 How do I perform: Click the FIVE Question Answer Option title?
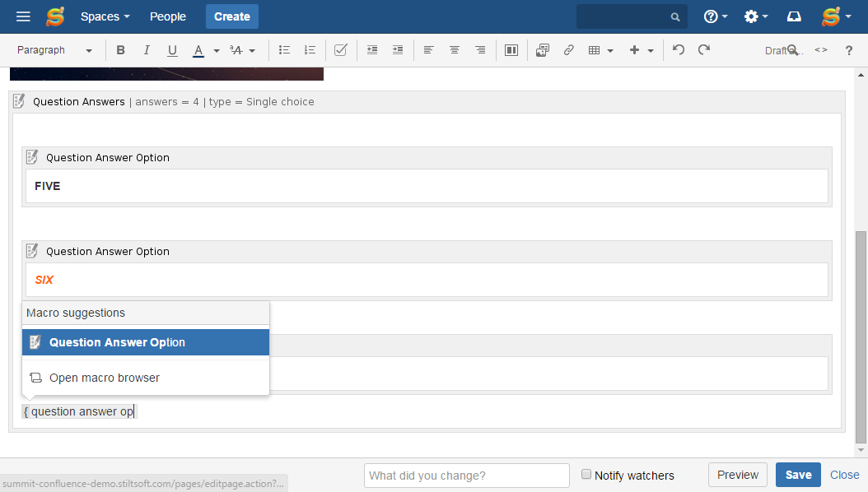click(x=108, y=157)
